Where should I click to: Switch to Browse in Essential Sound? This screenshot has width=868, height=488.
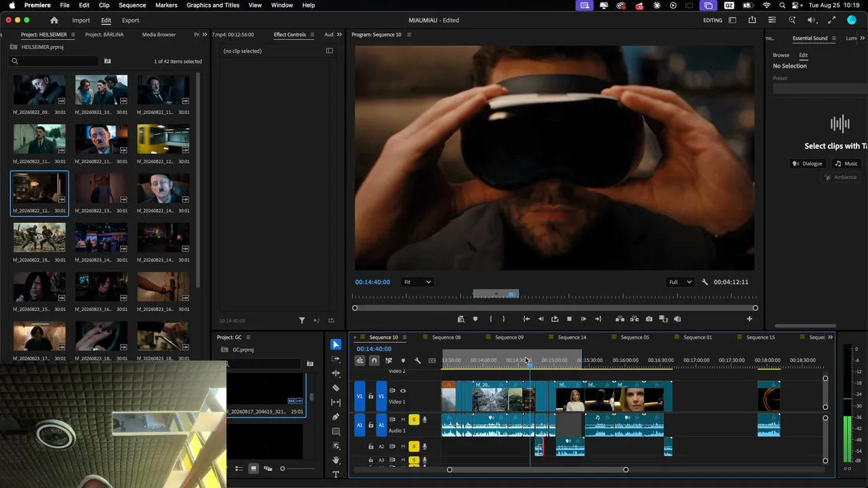pos(781,56)
